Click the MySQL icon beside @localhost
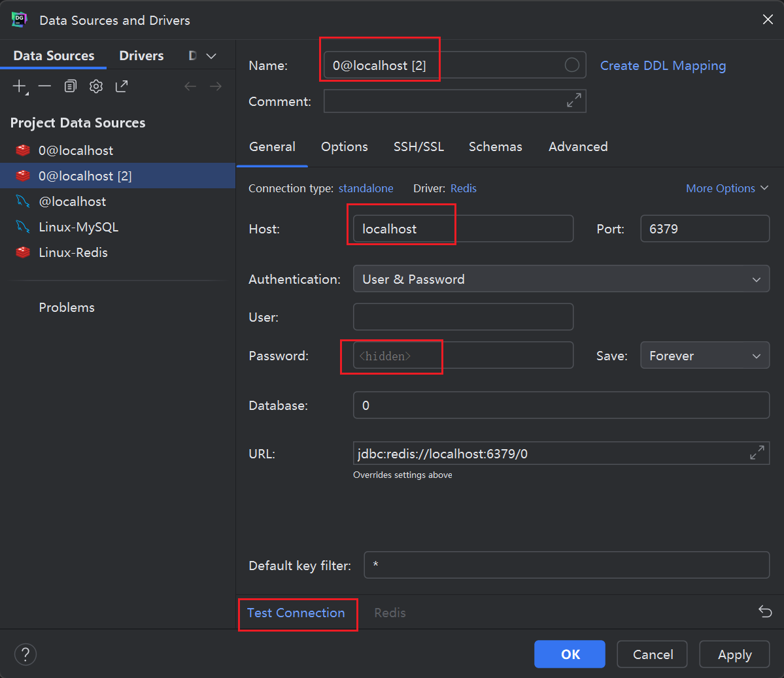 pos(23,201)
